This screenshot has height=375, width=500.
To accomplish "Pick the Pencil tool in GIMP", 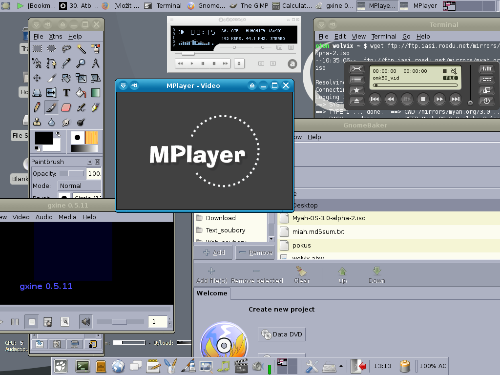I will (37, 107).
